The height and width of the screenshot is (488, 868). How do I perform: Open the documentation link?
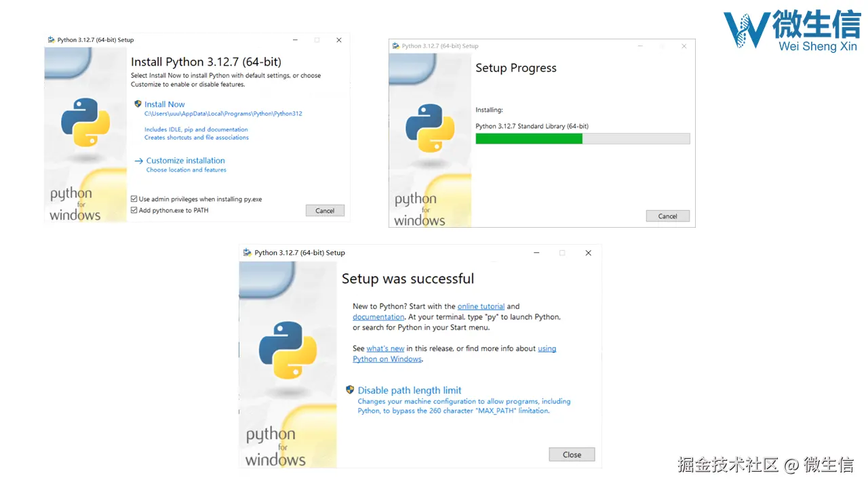(x=378, y=317)
